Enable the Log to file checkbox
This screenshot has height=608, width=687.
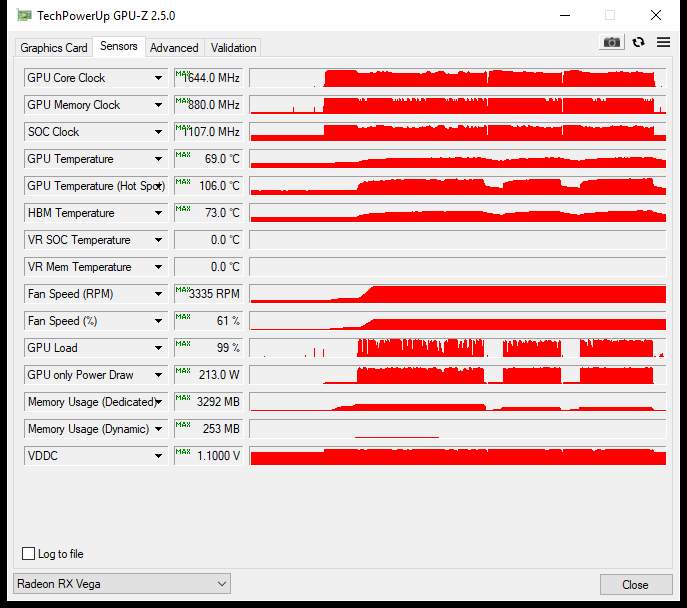(28, 553)
